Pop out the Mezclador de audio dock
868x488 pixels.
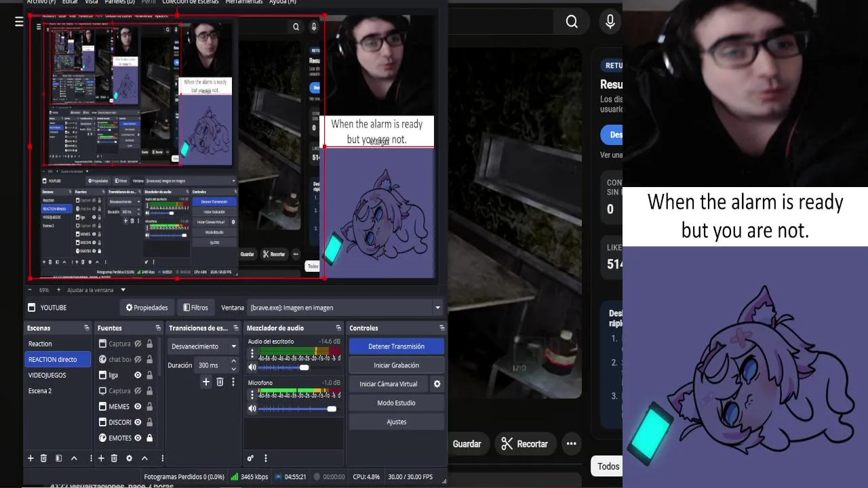[338, 328]
